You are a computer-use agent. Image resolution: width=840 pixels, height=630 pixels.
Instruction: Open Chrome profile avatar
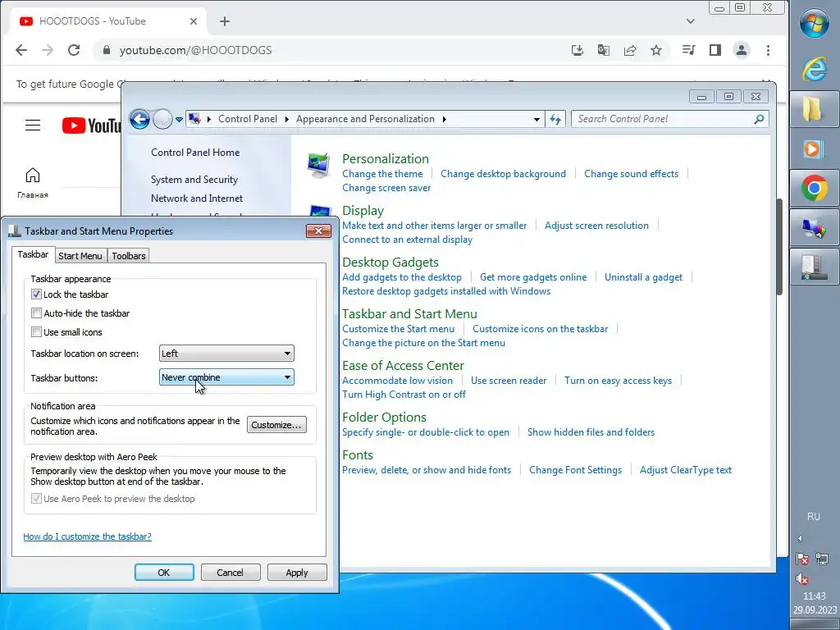coord(742,50)
